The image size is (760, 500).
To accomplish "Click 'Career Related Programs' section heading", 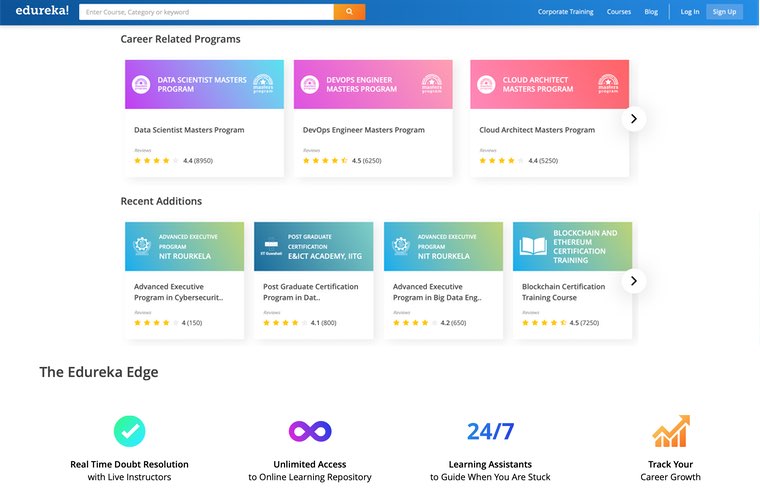I will coord(180,39).
